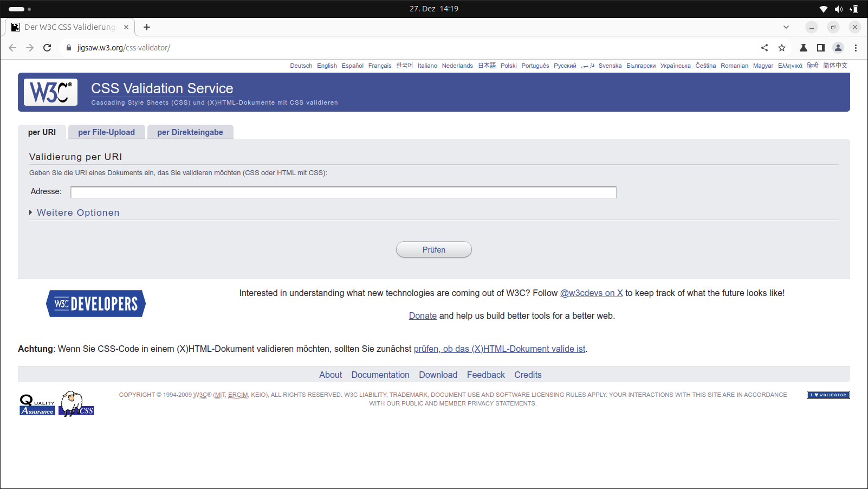Click the CSS sheep logo
Viewport: 868px width, 489px height.
[x=76, y=404]
